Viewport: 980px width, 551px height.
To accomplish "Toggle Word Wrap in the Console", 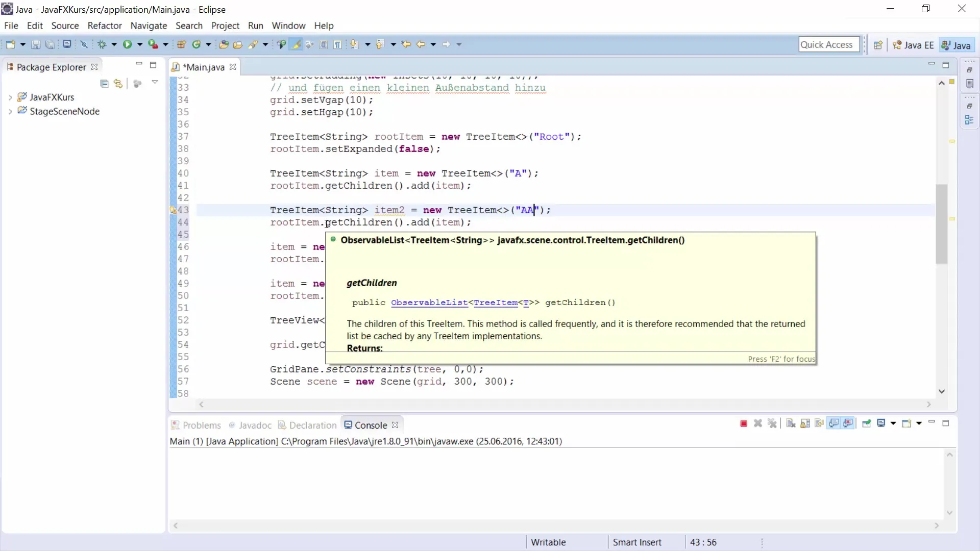I will pyautogui.click(x=819, y=423).
